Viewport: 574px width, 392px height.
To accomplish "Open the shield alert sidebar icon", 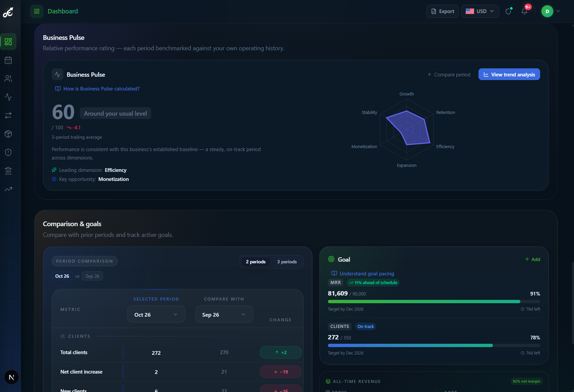I will [8, 152].
